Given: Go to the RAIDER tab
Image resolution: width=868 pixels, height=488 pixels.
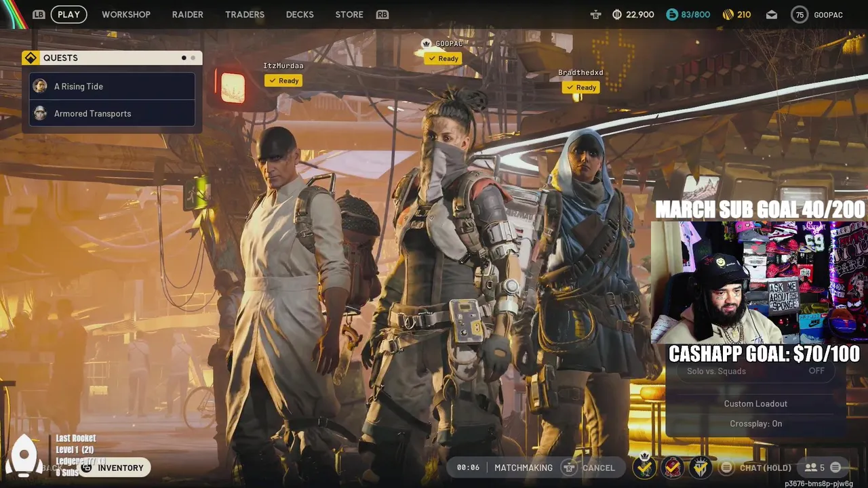Looking at the screenshot, I should point(188,14).
